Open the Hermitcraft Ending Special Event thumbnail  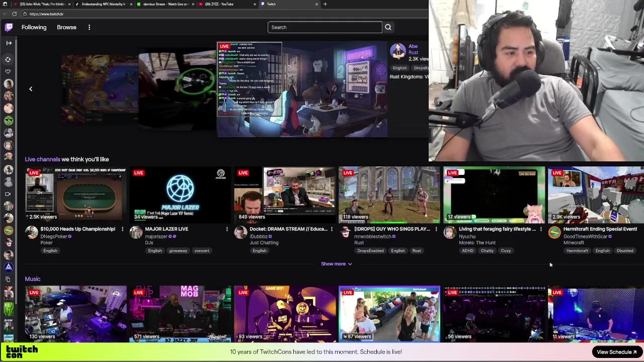596,195
